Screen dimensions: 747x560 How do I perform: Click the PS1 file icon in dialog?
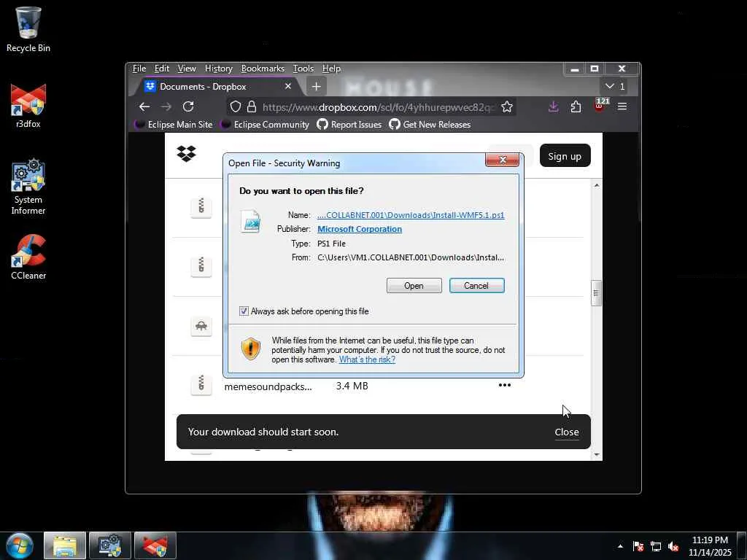[x=251, y=222]
